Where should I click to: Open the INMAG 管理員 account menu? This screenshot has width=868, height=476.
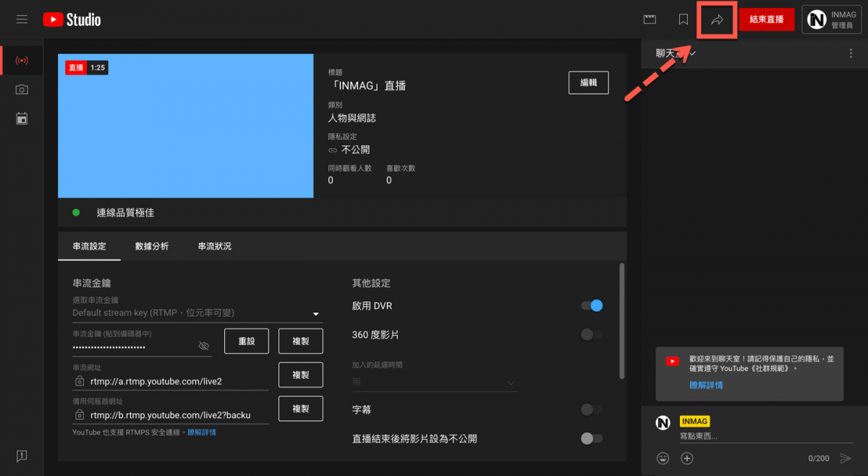831,20
